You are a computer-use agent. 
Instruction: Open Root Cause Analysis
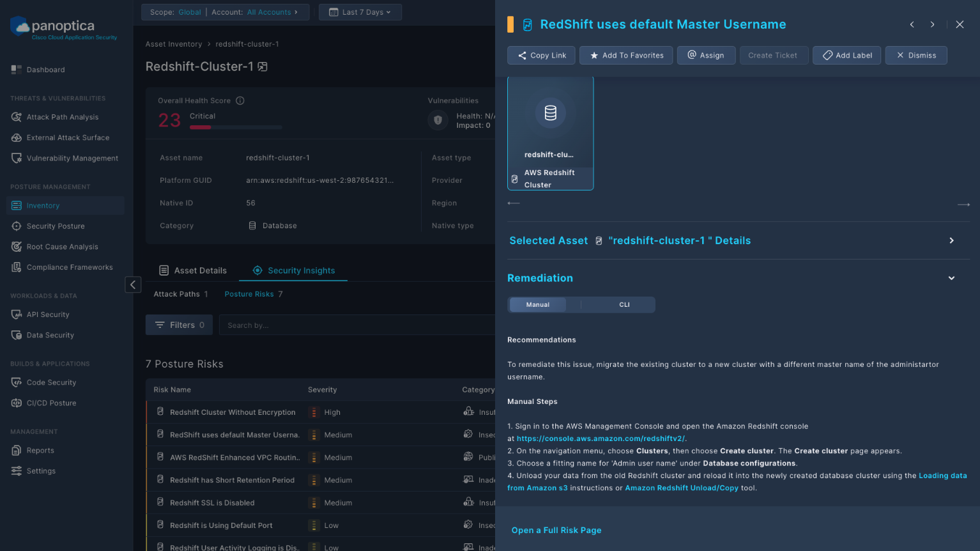pyautogui.click(x=63, y=247)
